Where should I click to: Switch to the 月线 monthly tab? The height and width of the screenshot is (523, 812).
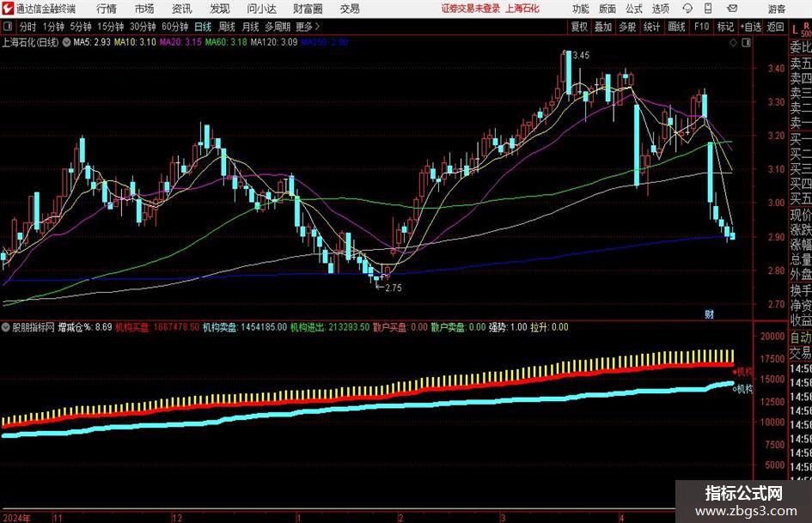coord(250,27)
